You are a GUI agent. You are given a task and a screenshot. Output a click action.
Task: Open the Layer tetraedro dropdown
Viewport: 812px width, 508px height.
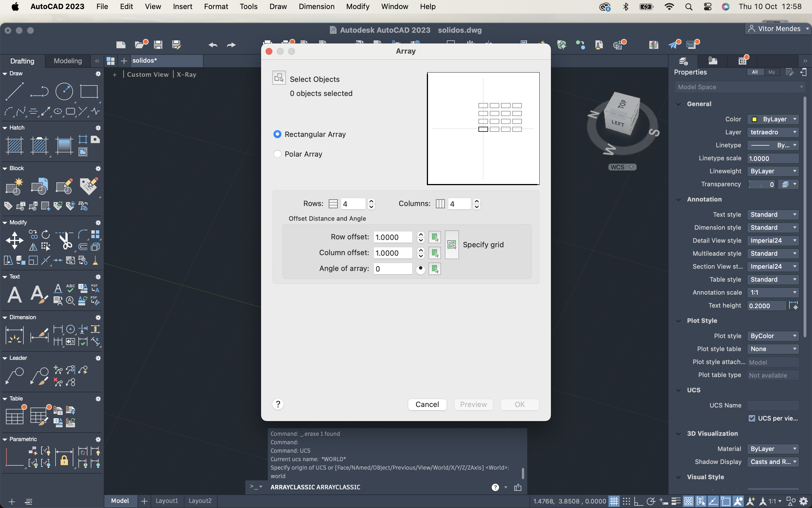[x=773, y=132]
